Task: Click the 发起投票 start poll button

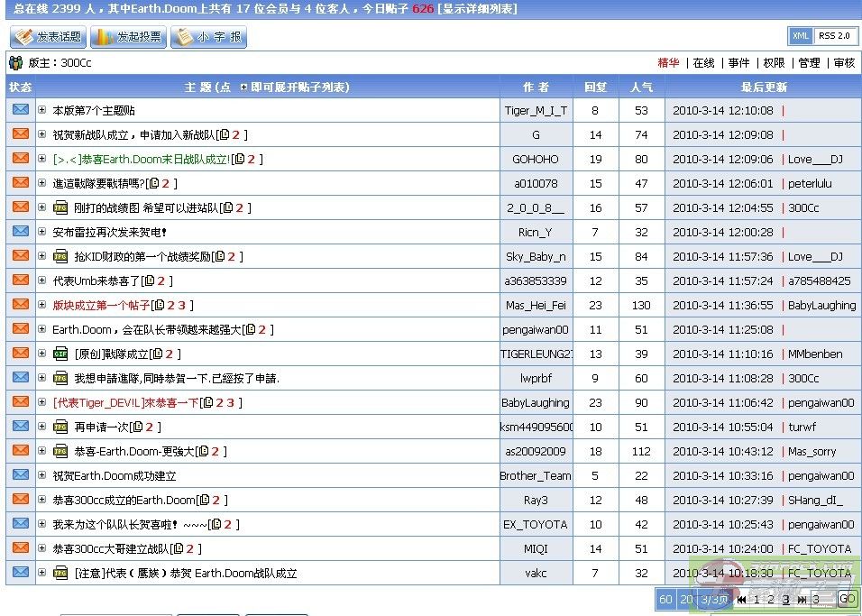Action: (x=127, y=37)
